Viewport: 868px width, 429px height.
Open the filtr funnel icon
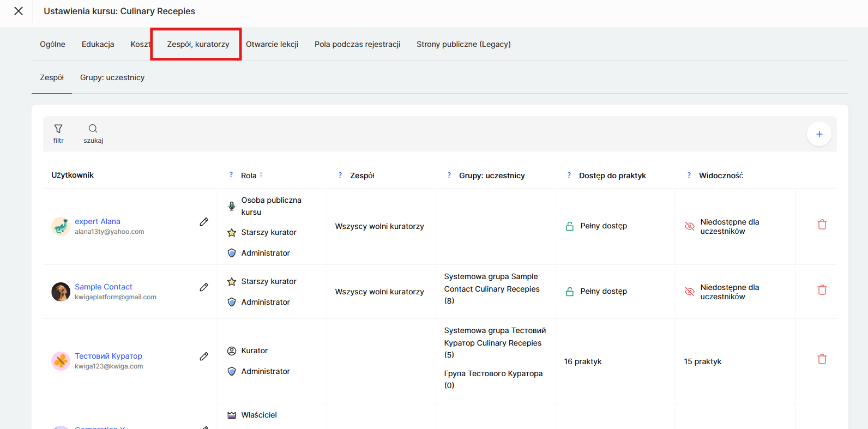(x=58, y=129)
